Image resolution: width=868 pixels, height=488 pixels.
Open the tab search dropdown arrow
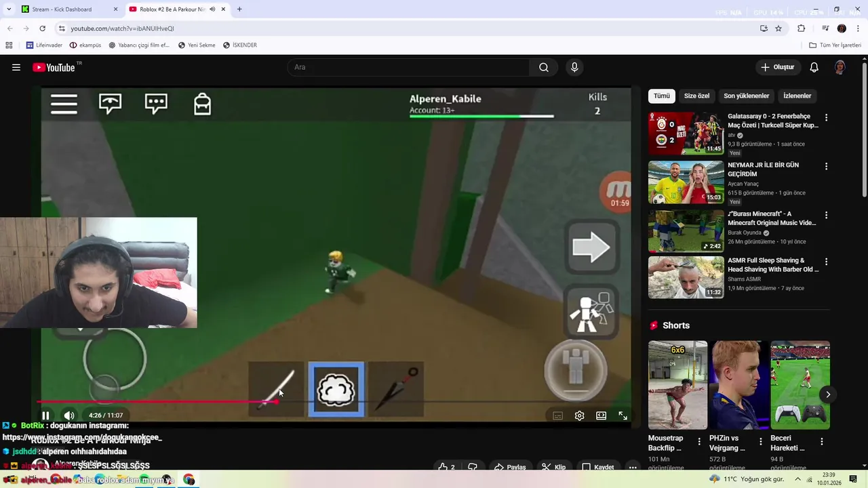tap(9, 9)
